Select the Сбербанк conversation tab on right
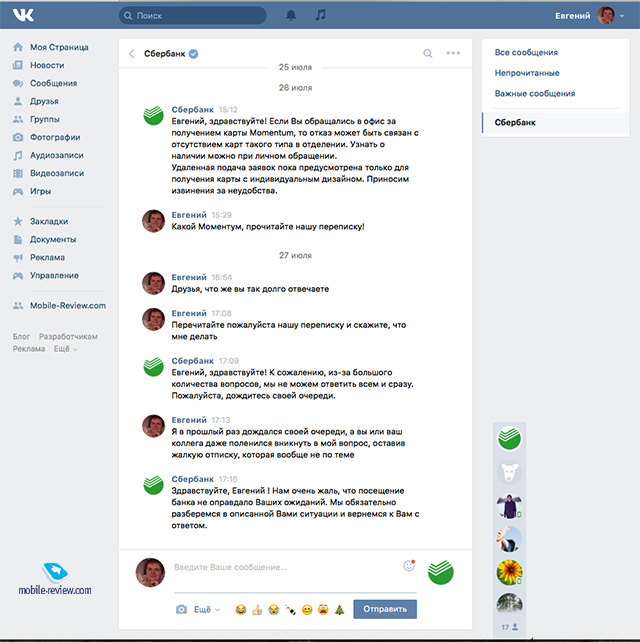 (556, 122)
